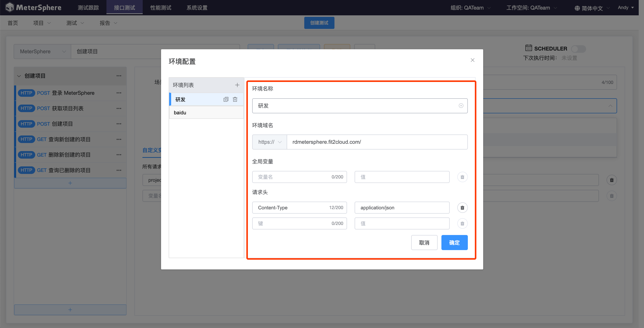This screenshot has height=328, width=644.
Task: Switch to 性能测试 tab
Action: pyautogui.click(x=161, y=8)
